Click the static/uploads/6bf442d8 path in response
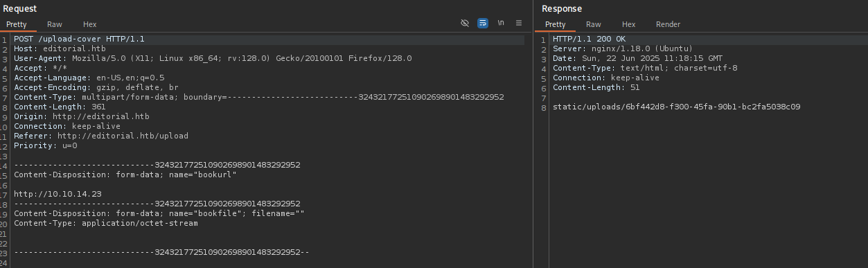The width and height of the screenshot is (868, 268). [x=676, y=107]
